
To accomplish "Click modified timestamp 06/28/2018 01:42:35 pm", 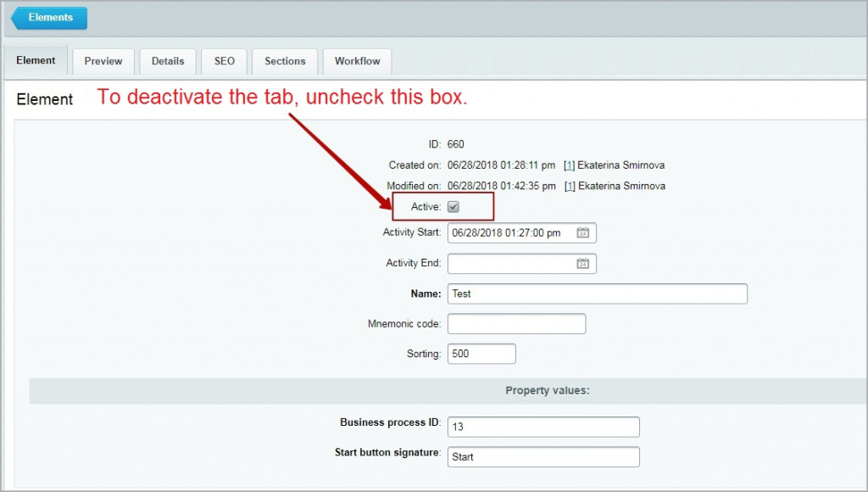I will coord(502,186).
